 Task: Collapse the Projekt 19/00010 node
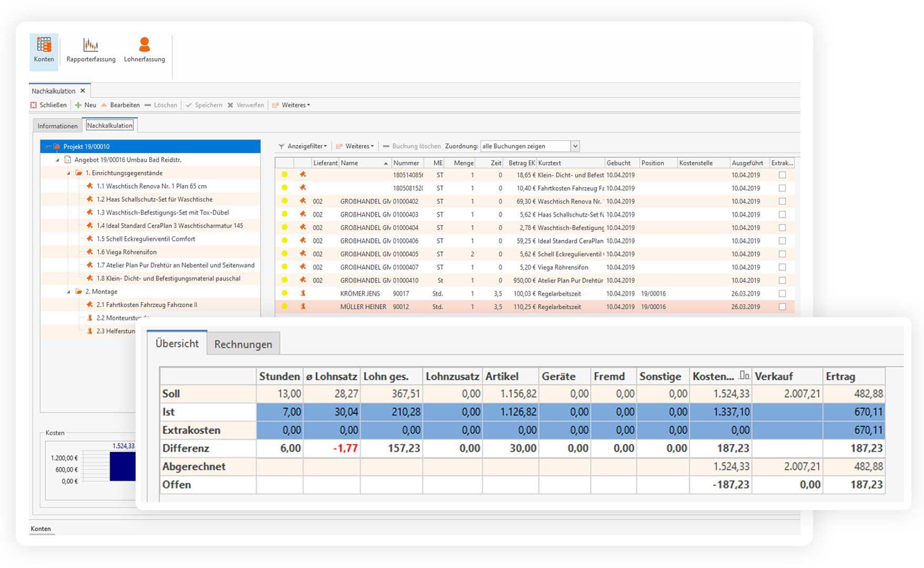click(x=47, y=147)
